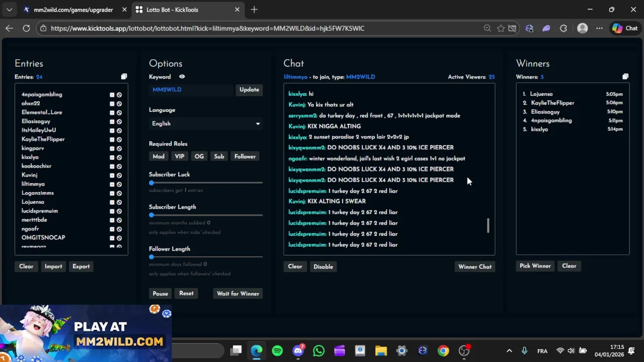This screenshot has height=362, width=644.
Task: Clear the winners list
Action: tap(569, 266)
